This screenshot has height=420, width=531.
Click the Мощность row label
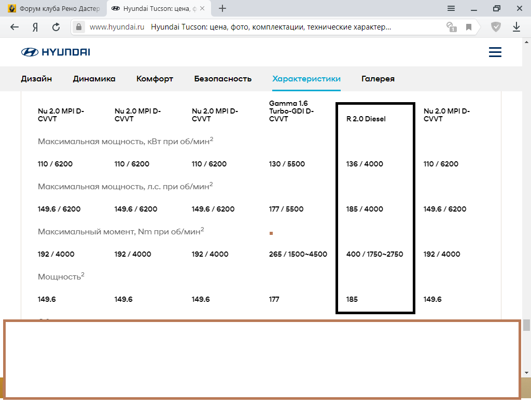pos(61,276)
